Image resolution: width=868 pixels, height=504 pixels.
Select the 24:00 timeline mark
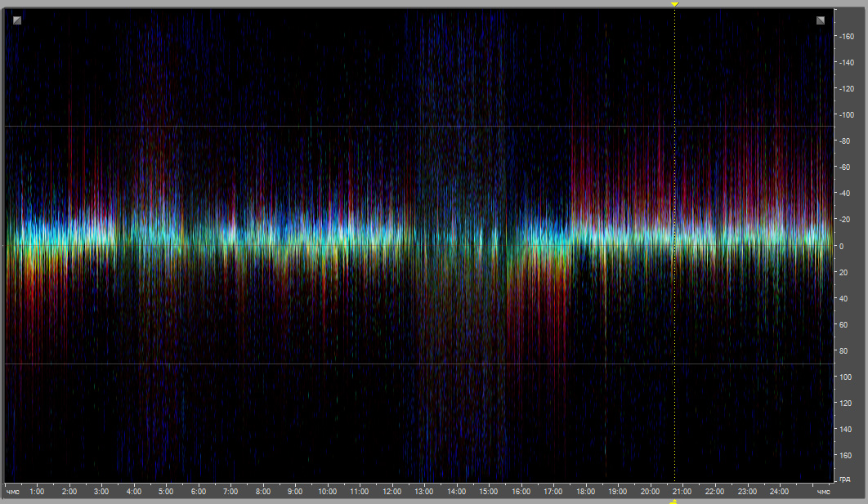[779, 492]
